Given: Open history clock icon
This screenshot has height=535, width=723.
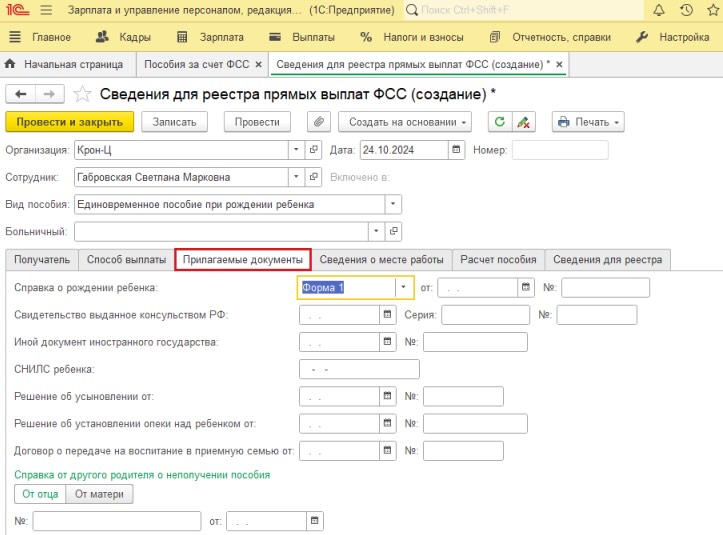Looking at the screenshot, I should (x=686, y=10).
